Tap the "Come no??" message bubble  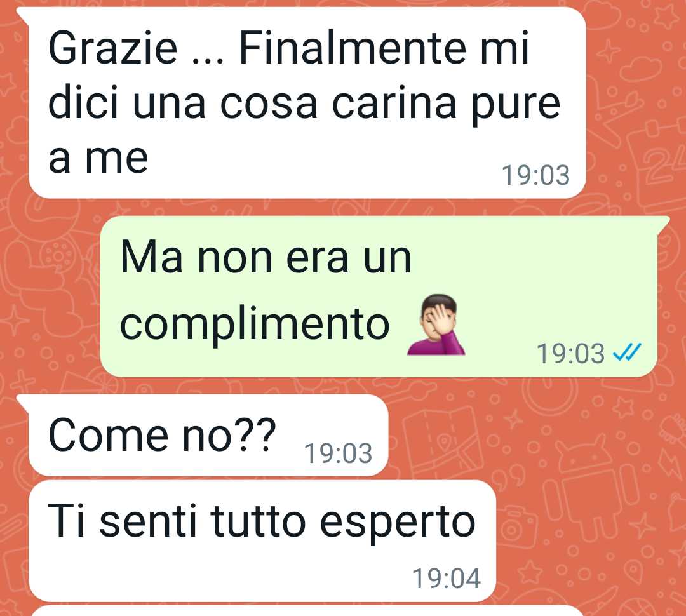208,435
